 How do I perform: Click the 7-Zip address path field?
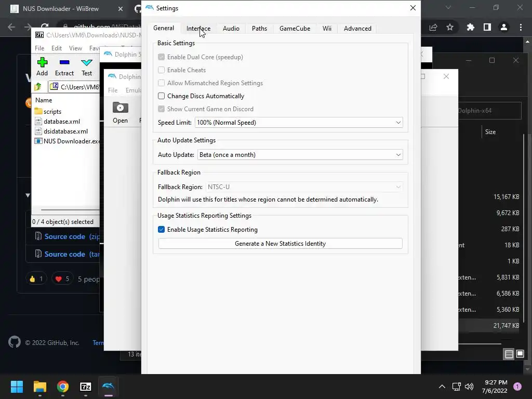(x=74, y=87)
